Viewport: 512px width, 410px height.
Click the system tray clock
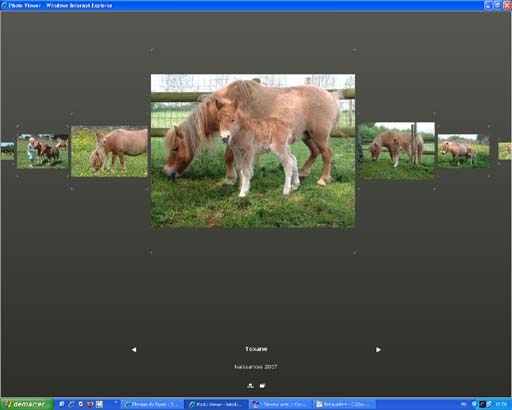click(501, 404)
